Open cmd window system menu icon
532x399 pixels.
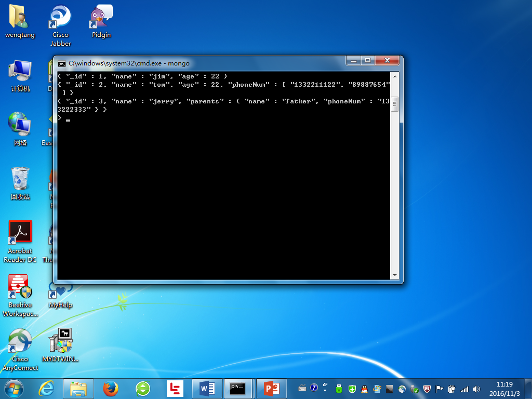62,63
